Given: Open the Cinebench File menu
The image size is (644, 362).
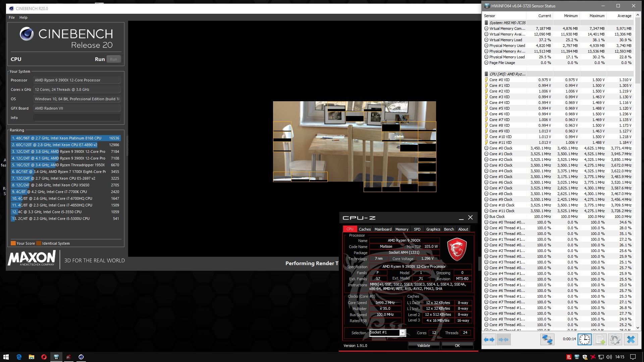Looking at the screenshot, I should click(x=12, y=17).
